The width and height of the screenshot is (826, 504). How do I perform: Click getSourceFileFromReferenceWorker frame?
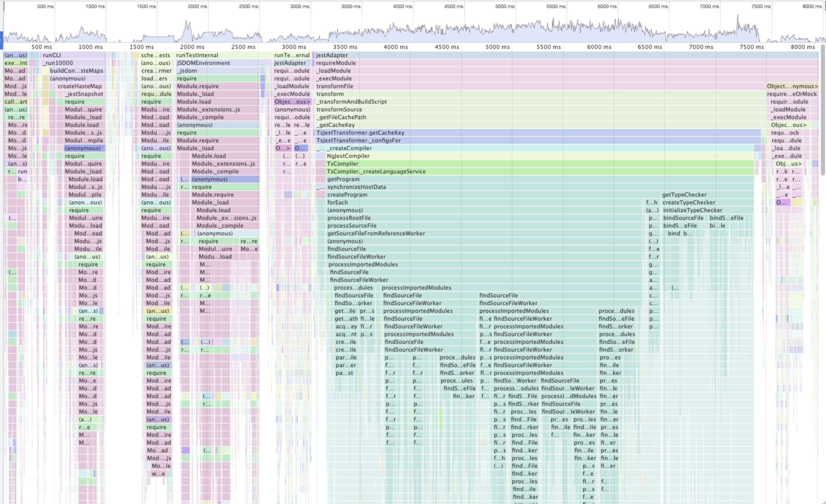click(484, 233)
